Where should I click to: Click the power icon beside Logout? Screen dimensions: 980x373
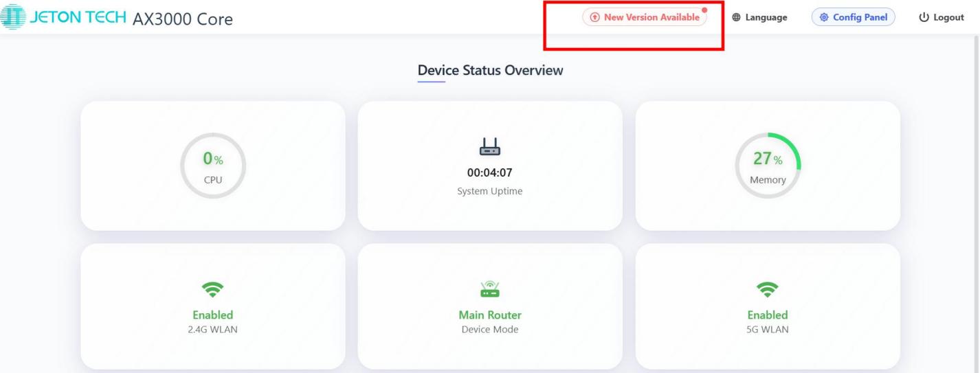[x=924, y=17]
